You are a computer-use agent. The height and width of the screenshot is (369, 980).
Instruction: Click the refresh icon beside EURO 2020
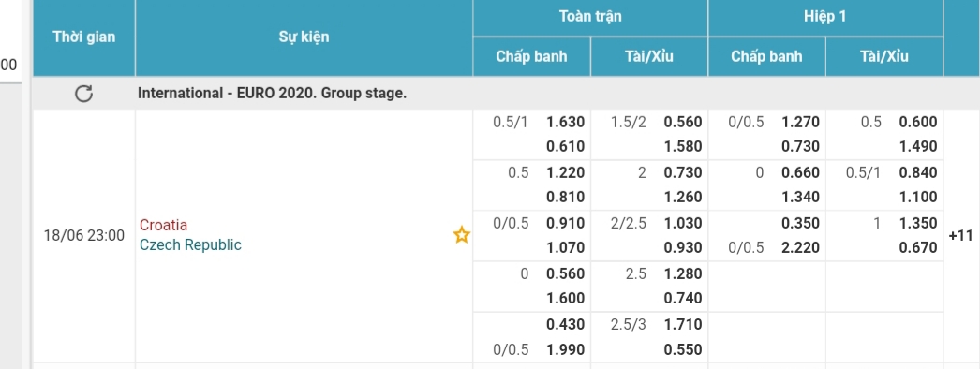click(83, 94)
